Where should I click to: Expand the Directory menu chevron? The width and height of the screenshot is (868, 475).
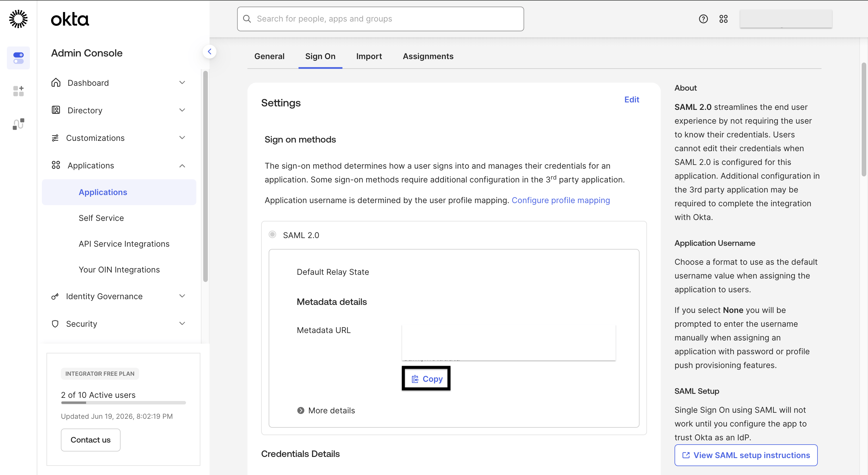[x=182, y=110]
